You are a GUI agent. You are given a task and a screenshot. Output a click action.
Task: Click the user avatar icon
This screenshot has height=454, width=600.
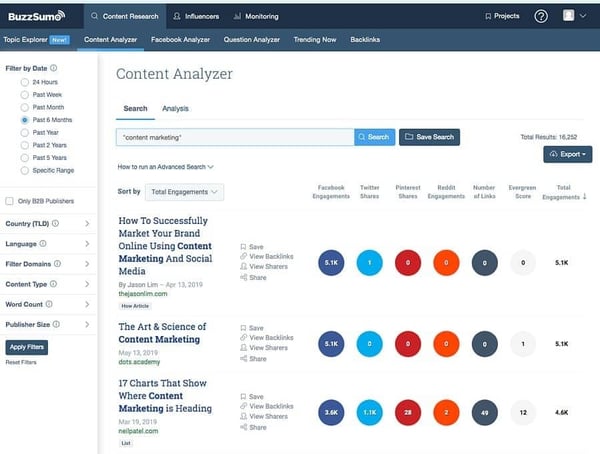pyautogui.click(x=568, y=15)
